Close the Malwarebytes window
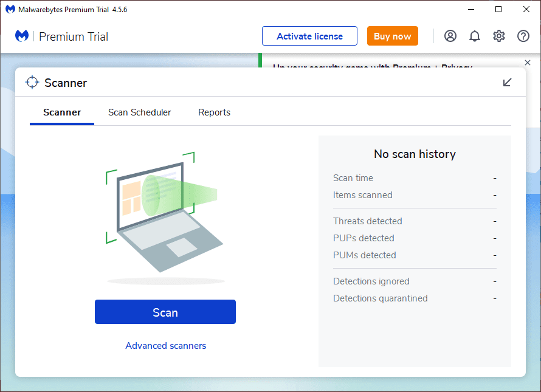This screenshot has width=541, height=392. pyautogui.click(x=526, y=9)
